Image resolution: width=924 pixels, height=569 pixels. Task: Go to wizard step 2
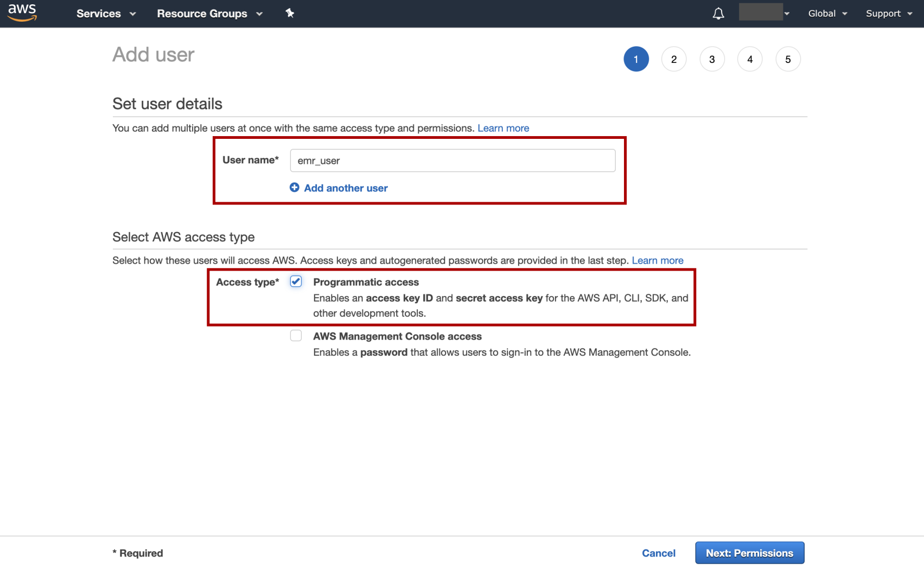[674, 59]
